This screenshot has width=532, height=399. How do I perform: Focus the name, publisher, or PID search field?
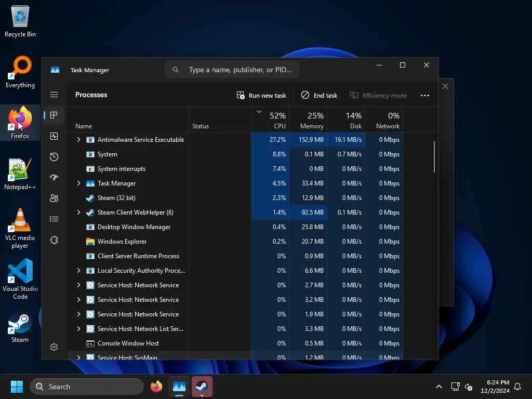pos(232,70)
